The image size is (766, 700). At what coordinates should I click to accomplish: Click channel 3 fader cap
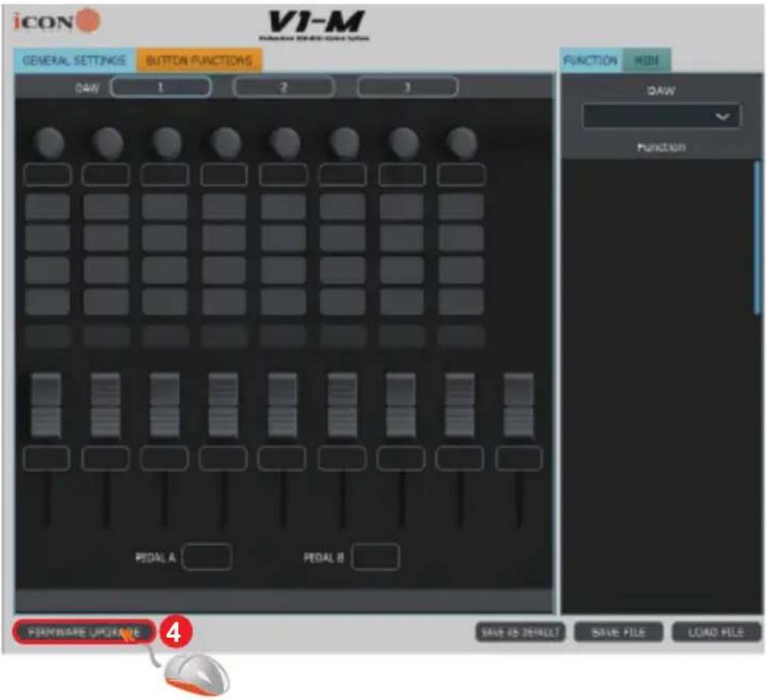(164, 405)
